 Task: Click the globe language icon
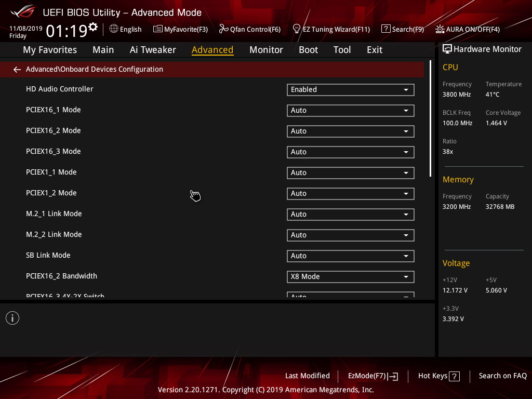tap(114, 29)
